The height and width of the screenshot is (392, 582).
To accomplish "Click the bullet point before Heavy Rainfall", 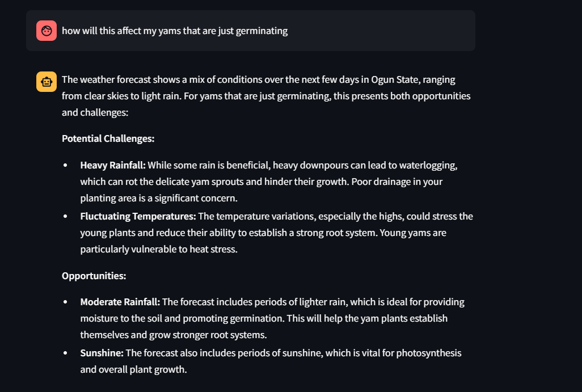I will pos(65,166).
